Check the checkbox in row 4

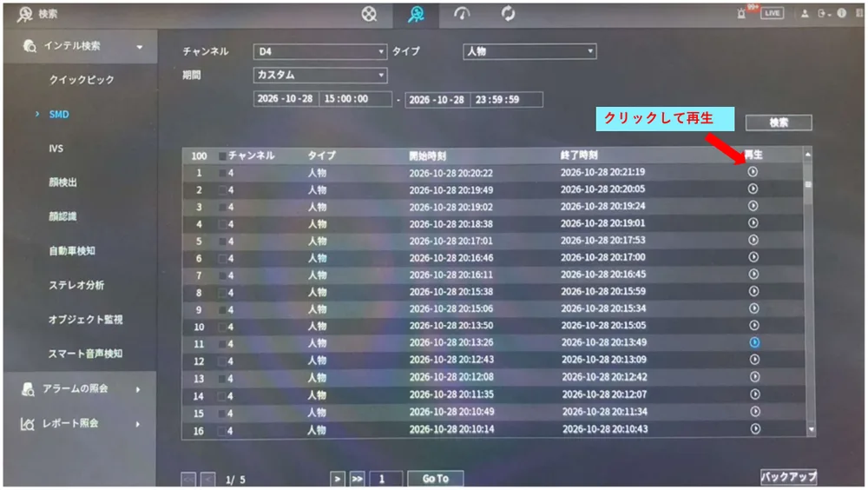pos(222,224)
